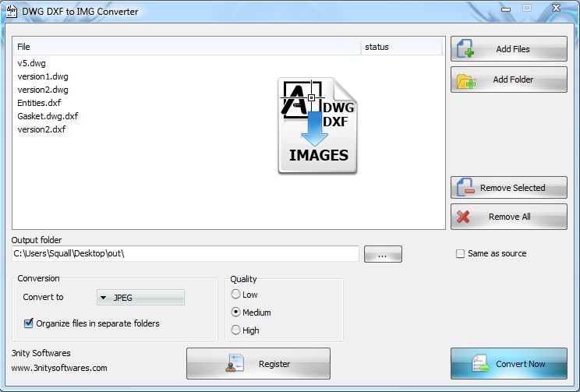Click the red X Remove All icon
Viewport: 580px width, 392px height.
[464, 217]
